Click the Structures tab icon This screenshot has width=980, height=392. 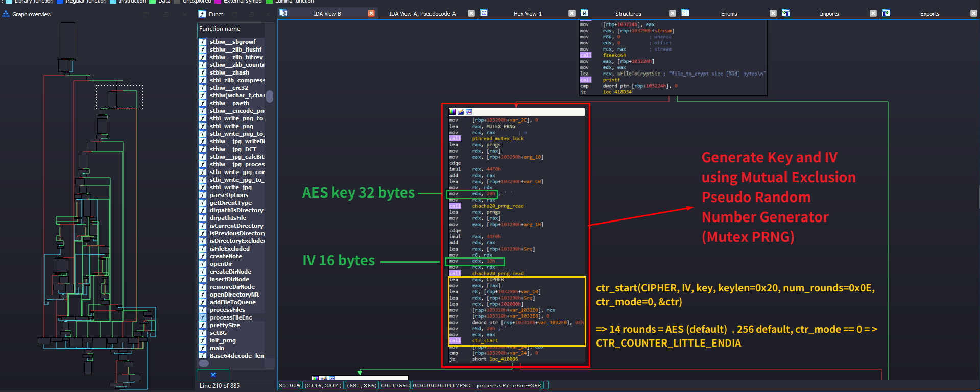(x=584, y=13)
